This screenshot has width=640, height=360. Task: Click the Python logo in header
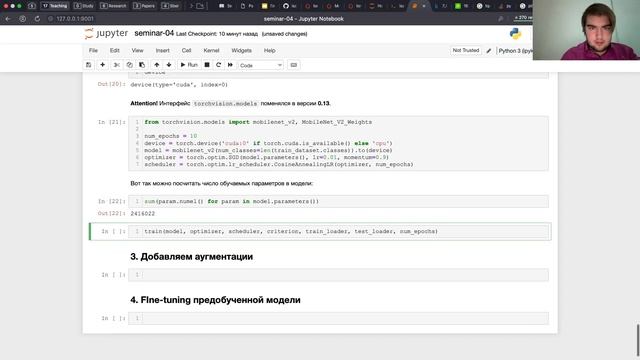[x=516, y=33]
